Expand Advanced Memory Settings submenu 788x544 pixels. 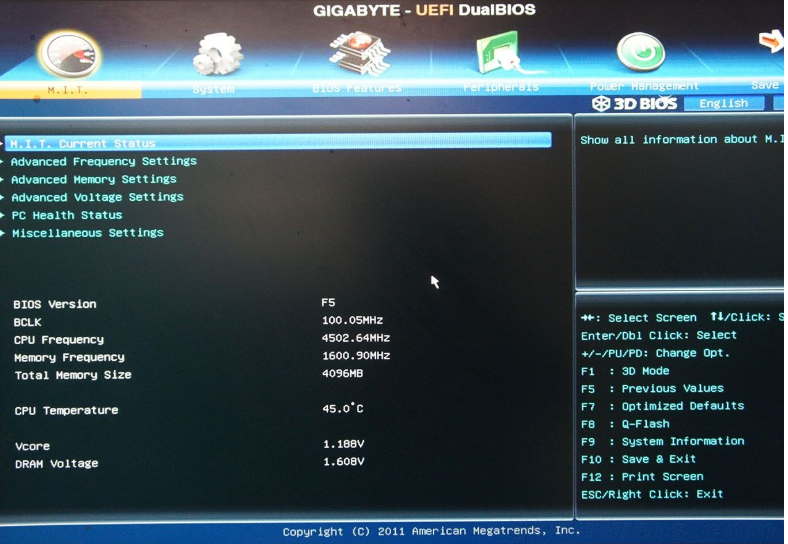94,179
